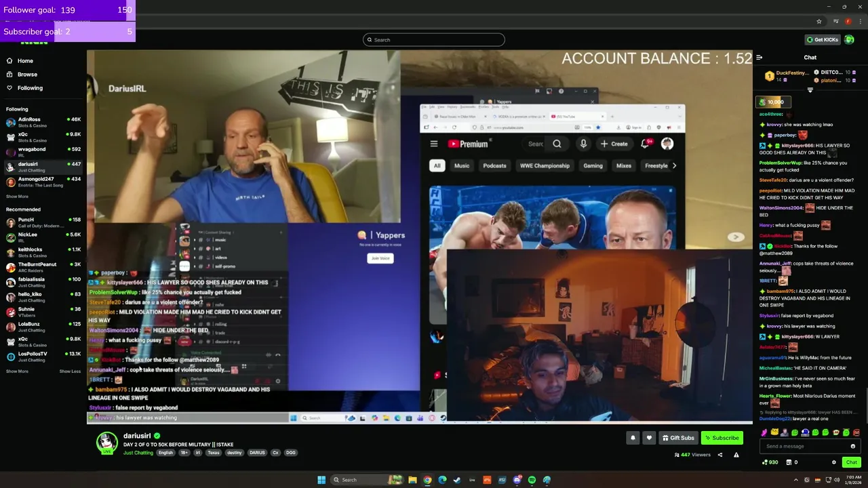
Task: Click the share icon near viewers
Action: pos(720,455)
